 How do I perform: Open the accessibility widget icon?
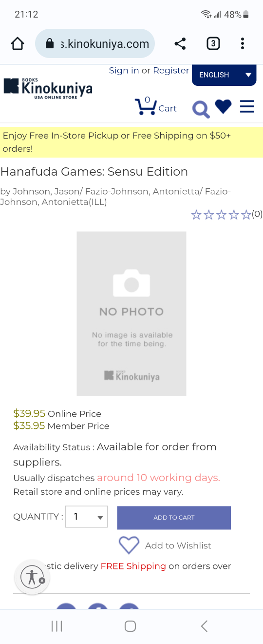coord(33,577)
